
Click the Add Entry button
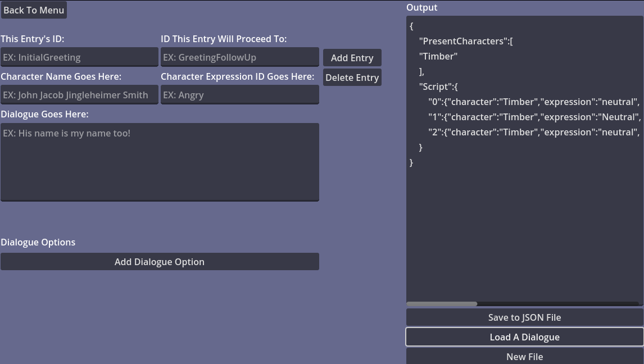[352, 58]
